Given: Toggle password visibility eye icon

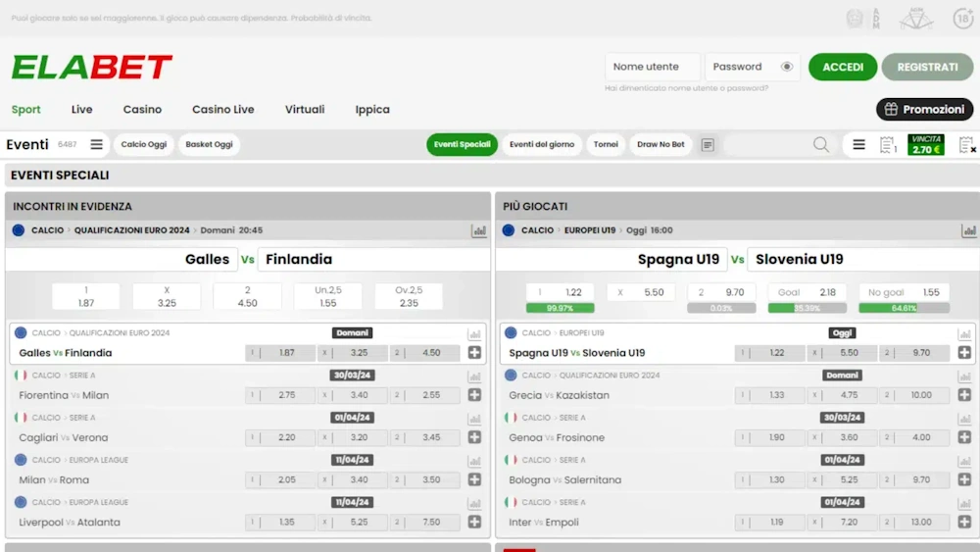Looking at the screenshot, I should (787, 67).
